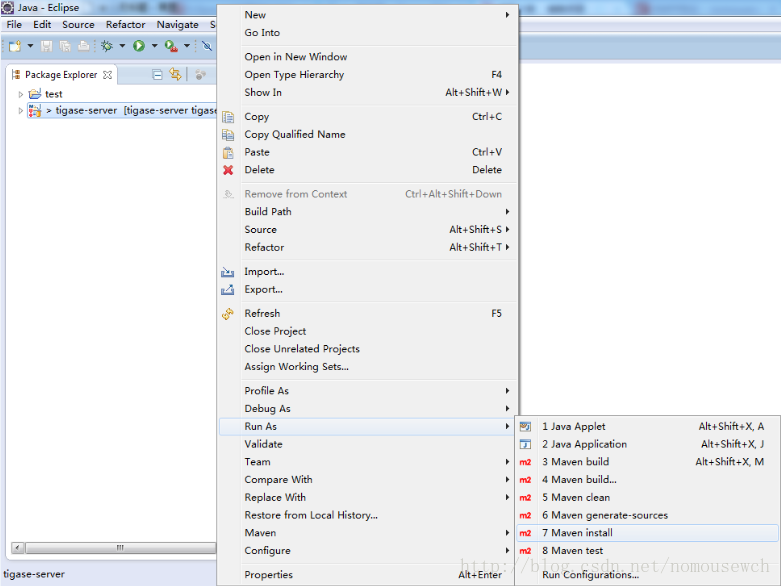
Task: Expand the Compare With submenu
Action: [x=368, y=480]
